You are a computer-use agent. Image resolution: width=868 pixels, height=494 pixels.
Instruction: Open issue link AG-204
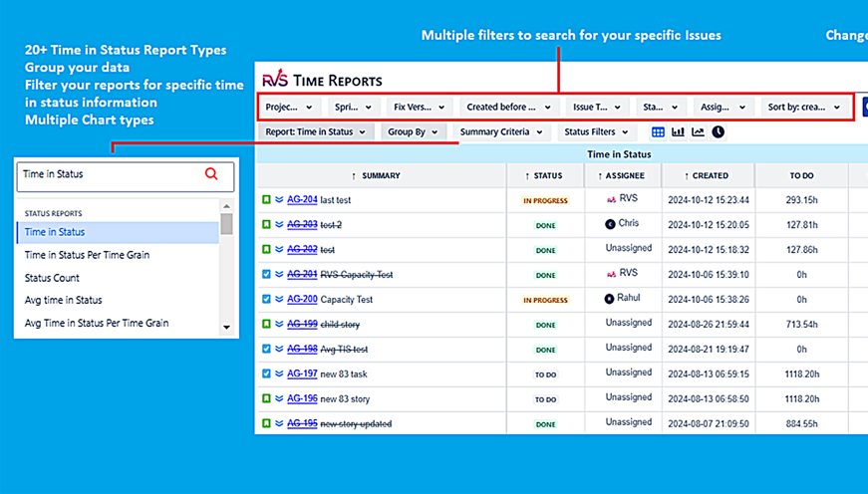click(302, 200)
